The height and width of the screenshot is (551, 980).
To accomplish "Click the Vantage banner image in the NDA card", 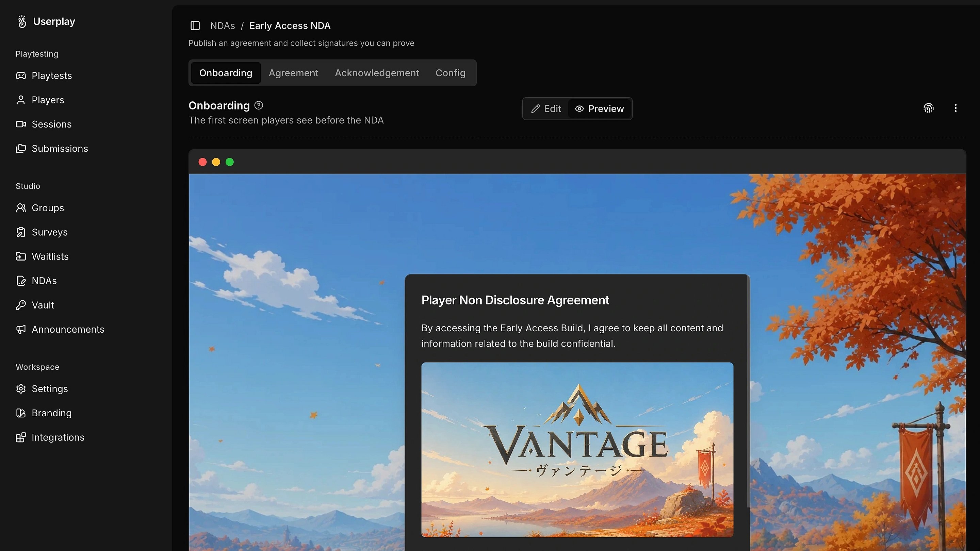I will pos(577,449).
